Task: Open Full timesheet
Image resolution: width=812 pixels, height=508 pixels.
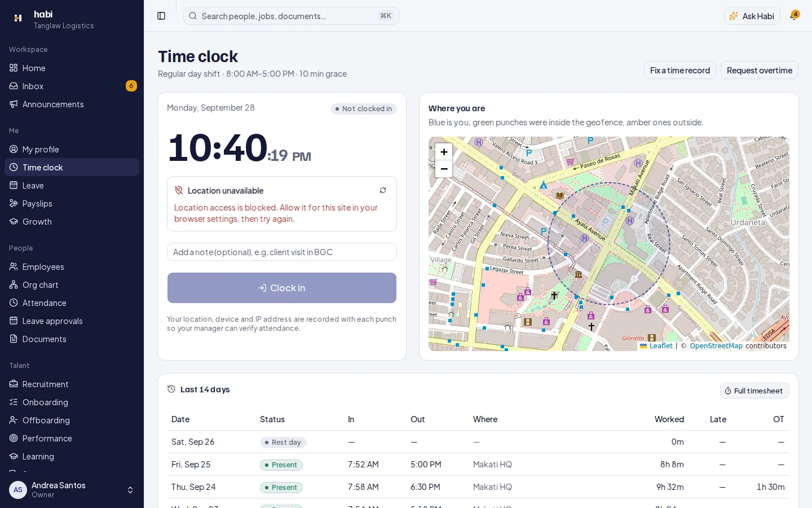Action: (x=754, y=391)
